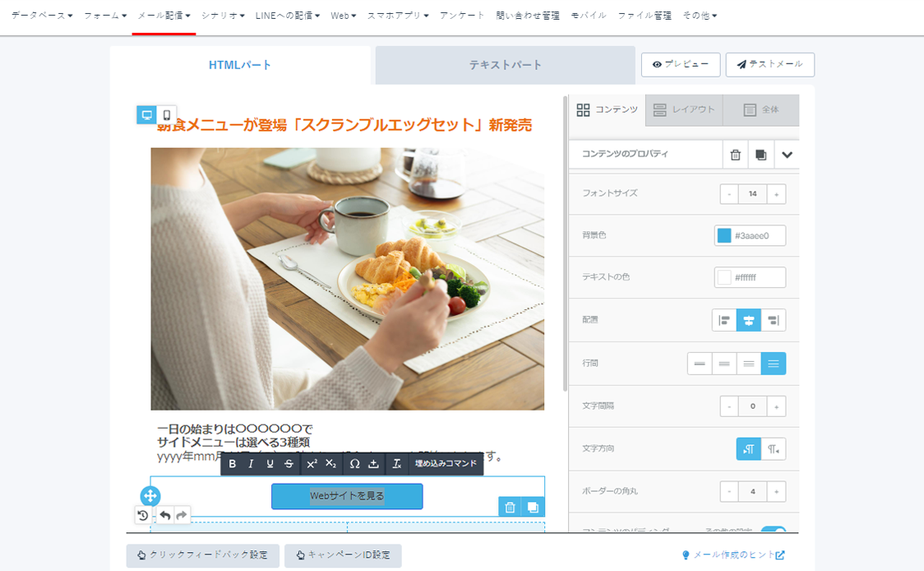
Task: Switch to desktop preview mode icon
Action: click(x=146, y=115)
